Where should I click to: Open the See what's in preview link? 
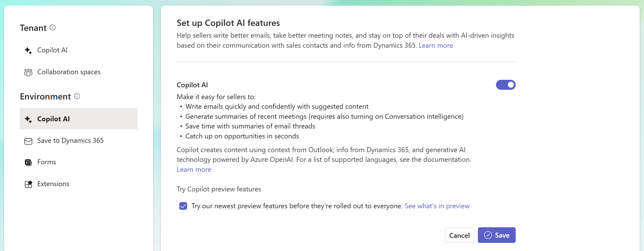tap(437, 206)
